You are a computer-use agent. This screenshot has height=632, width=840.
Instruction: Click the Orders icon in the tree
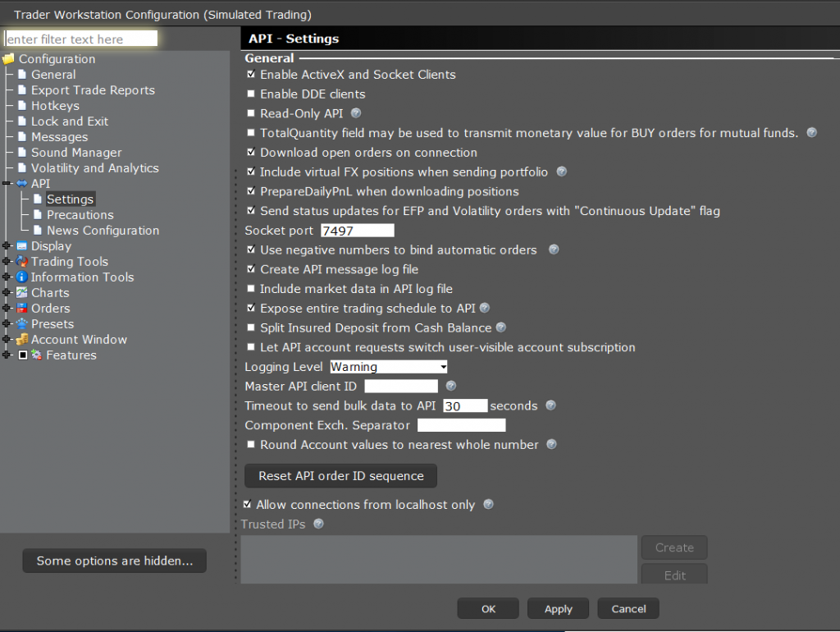(22, 309)
